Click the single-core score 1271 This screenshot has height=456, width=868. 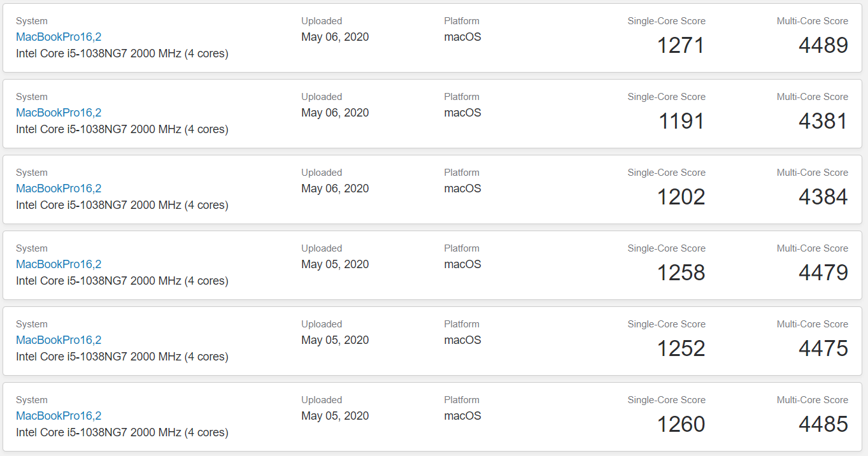click(681, 45)
